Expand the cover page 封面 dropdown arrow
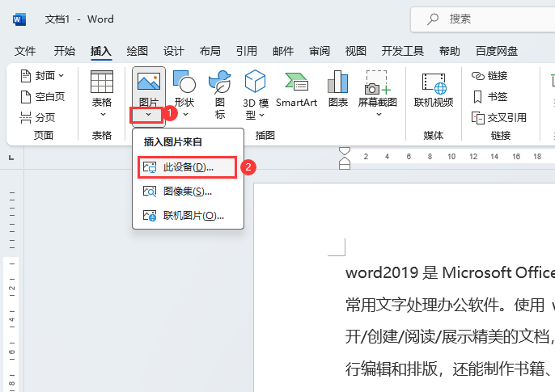This screenshot has width=555, height=392. [x=61, y=76]
